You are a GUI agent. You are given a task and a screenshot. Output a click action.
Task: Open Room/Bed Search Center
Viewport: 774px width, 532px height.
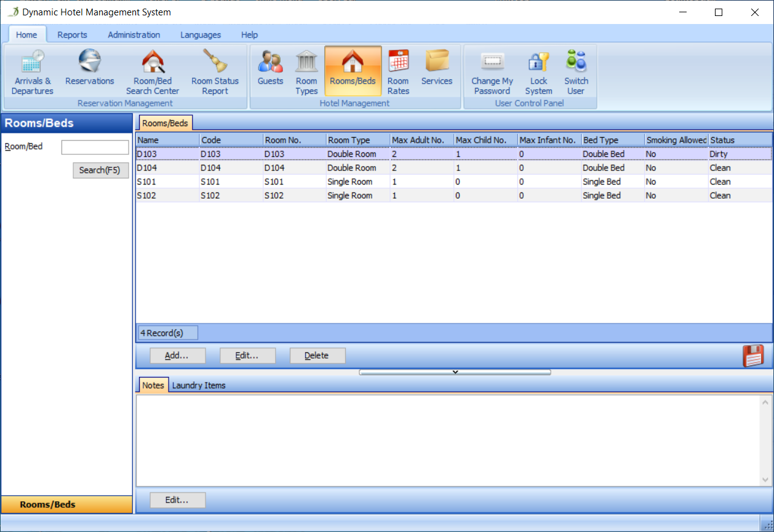coord(153,73)
